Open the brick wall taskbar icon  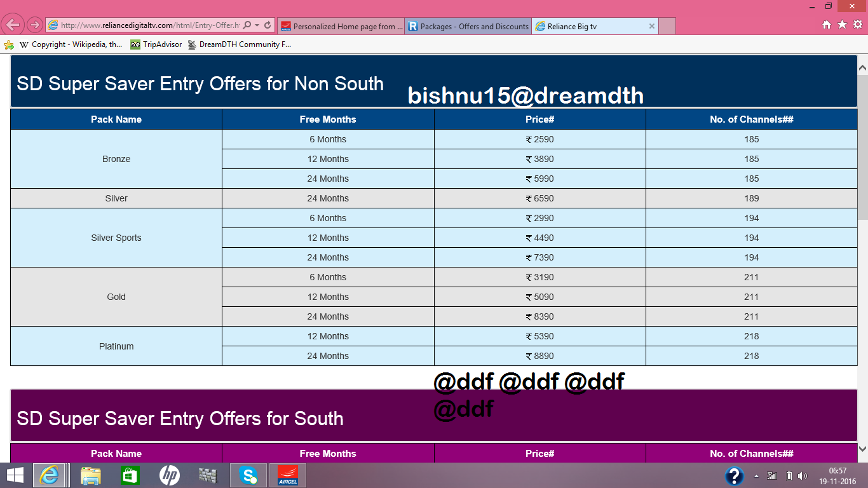pos(208,475)
